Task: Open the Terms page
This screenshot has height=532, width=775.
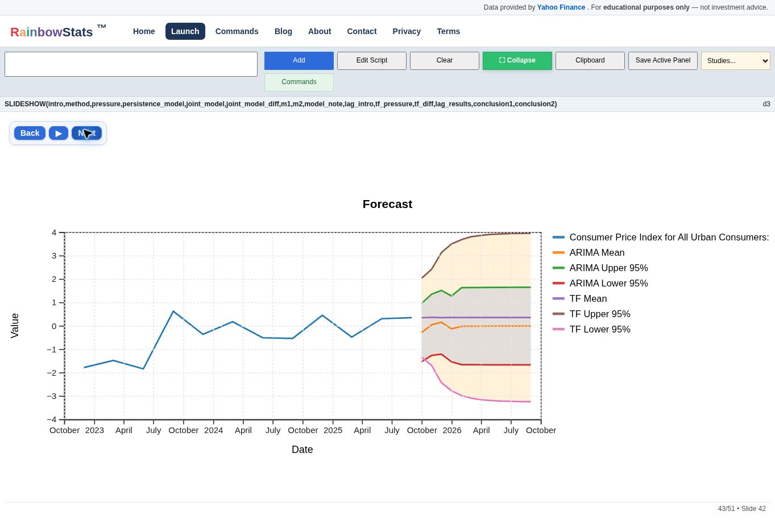Action: click(449, 31)
